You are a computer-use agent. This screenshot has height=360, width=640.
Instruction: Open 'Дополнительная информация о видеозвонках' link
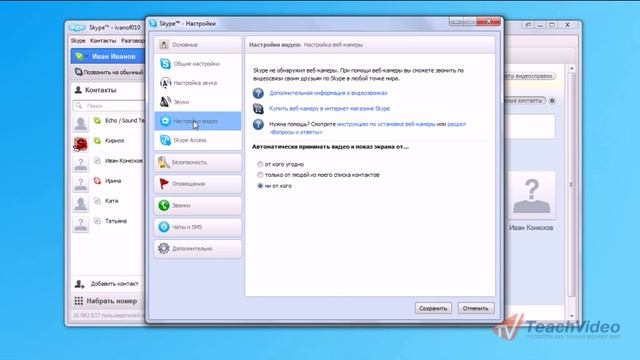click(x=328, y=93)
